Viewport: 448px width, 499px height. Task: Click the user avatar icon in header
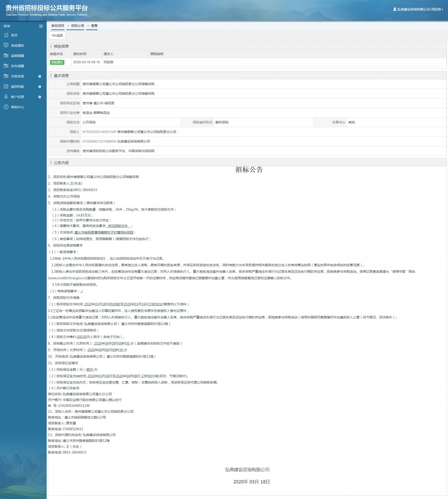point(395,9)
